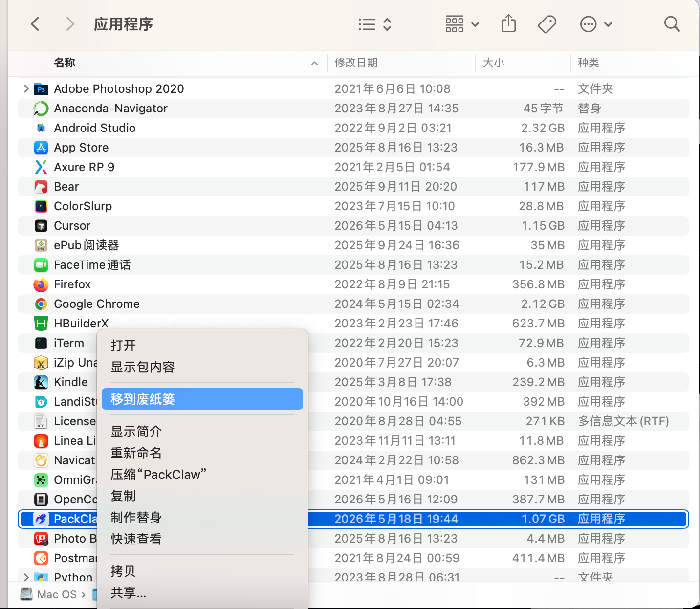This screenshot has height=609, width=700.
Task: Click the FaceTime通话 icon
Action: coord(41,265)
